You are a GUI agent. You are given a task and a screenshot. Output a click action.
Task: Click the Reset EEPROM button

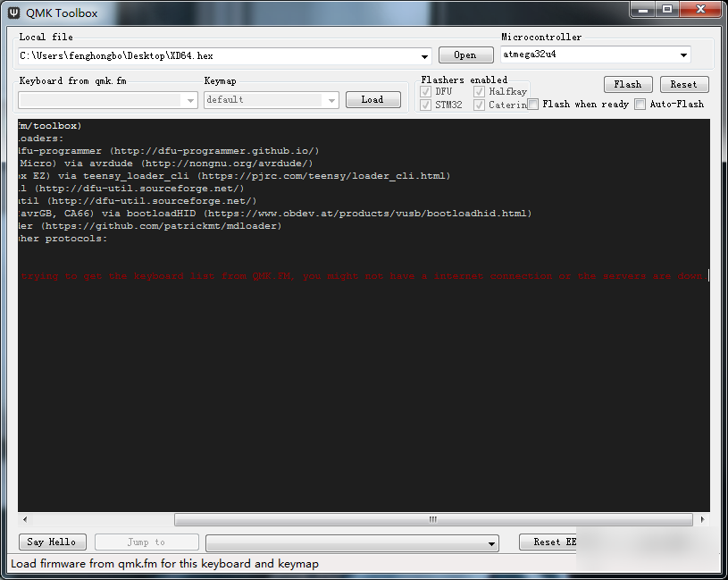click(x=548, y=542)
